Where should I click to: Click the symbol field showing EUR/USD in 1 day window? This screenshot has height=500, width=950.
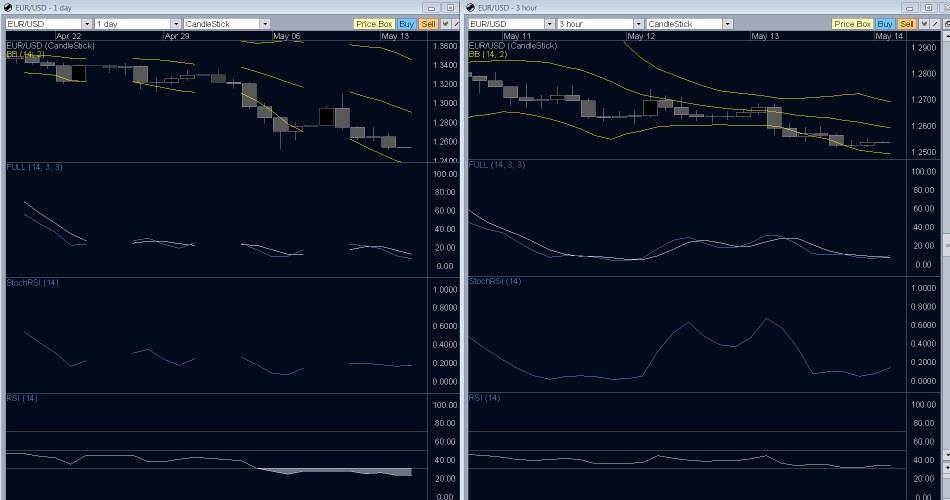43,24
